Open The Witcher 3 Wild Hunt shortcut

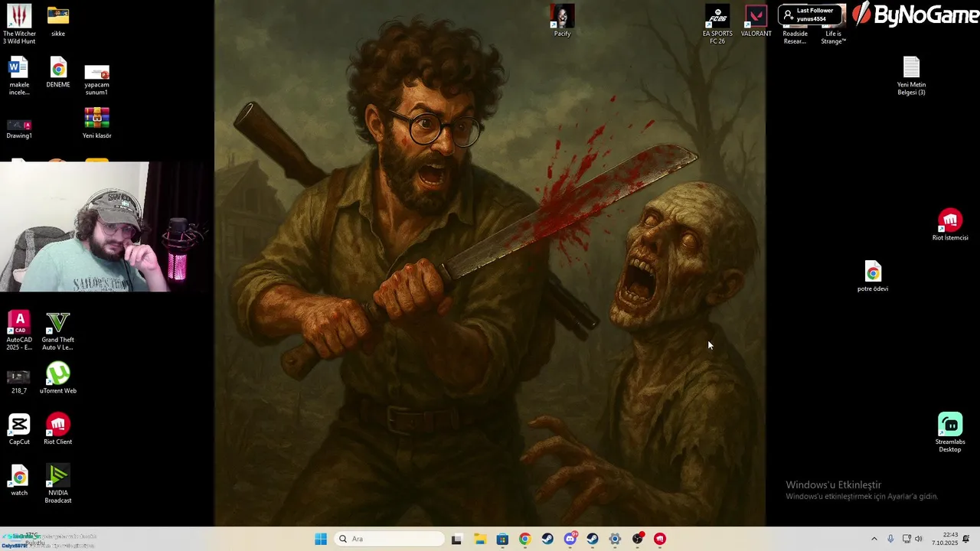tap(19, 24)
